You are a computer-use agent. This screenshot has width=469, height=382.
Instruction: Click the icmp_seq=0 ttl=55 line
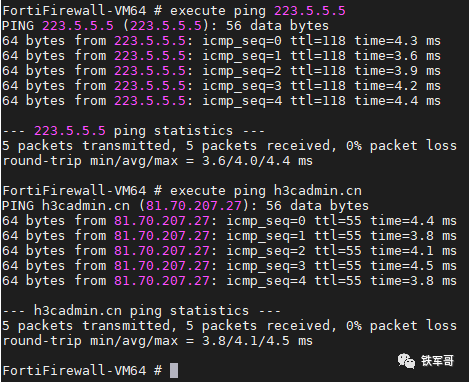pyautogui.click(x=229, y=221)
